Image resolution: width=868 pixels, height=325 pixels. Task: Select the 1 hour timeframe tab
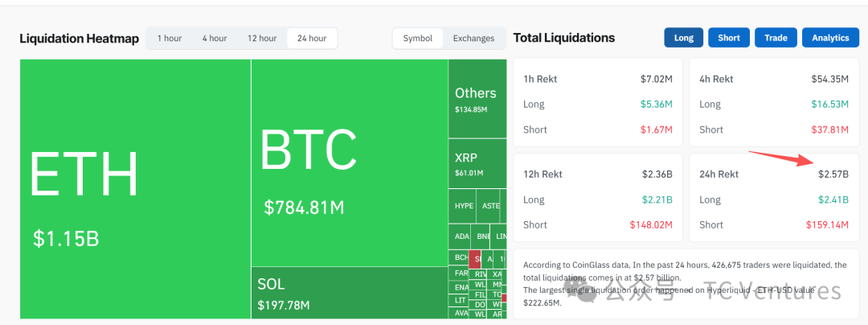pos(170,38)
